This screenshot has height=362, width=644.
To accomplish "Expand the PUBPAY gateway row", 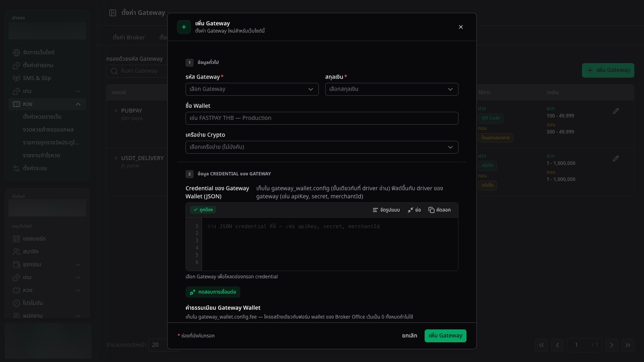I will (116, 111).
